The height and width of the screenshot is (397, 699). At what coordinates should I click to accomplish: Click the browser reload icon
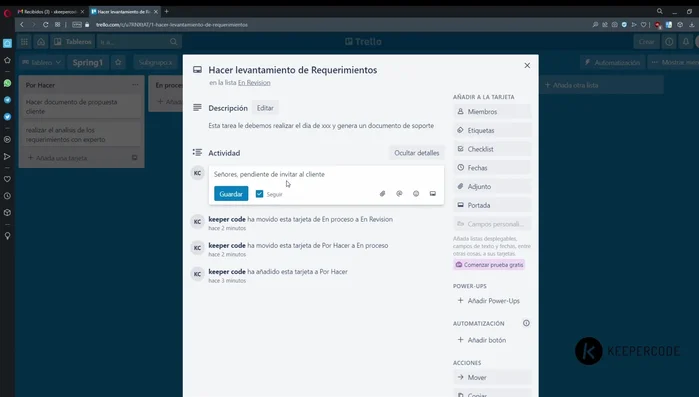click(45, 25)
